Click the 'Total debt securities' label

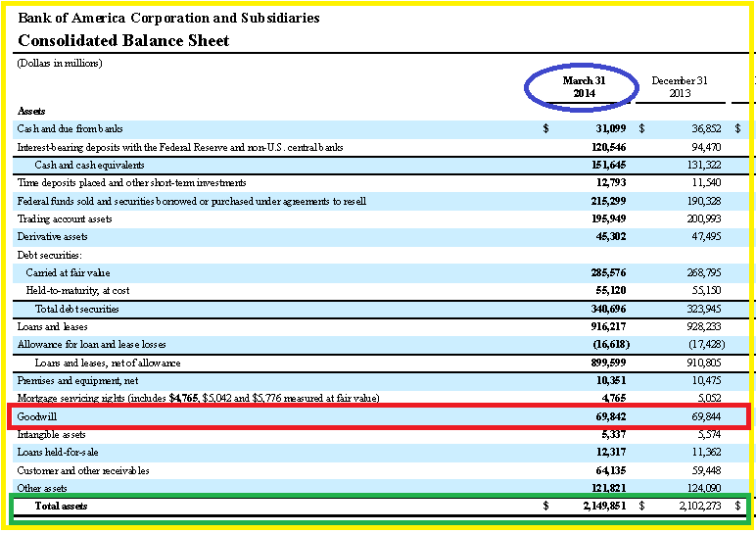pyautogui.click(x=76, y=310)
